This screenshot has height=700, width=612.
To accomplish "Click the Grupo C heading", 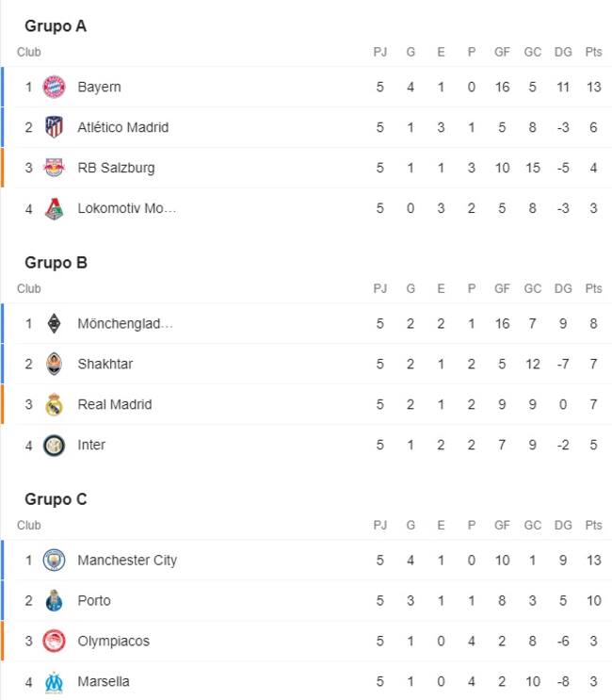I will coord(56,499).
